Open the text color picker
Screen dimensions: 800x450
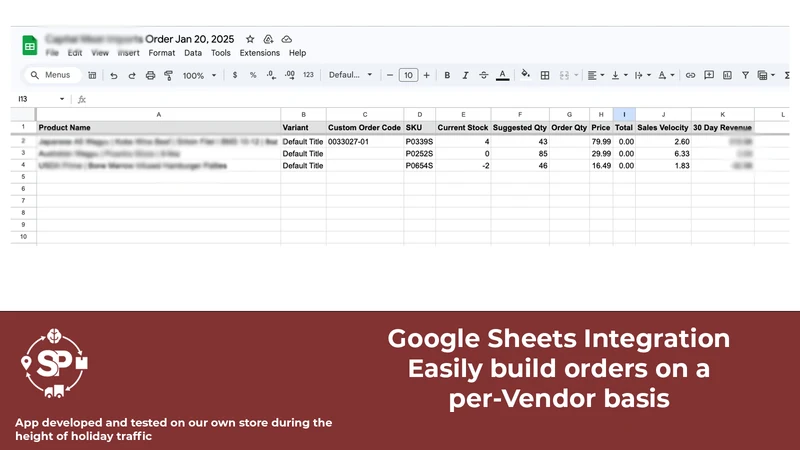(503, 75)
